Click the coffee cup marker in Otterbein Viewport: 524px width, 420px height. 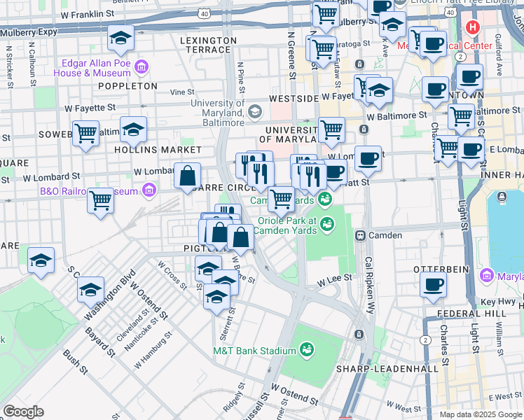pos(434,286)
